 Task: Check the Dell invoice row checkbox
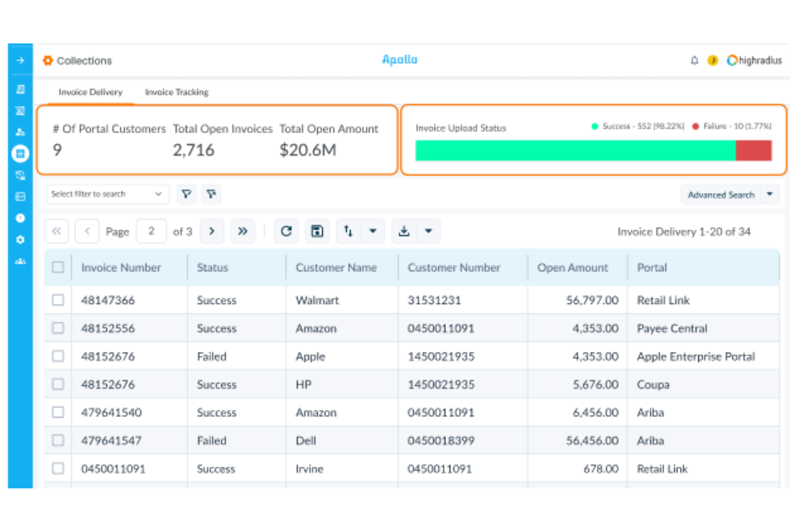tap(58, 440)
